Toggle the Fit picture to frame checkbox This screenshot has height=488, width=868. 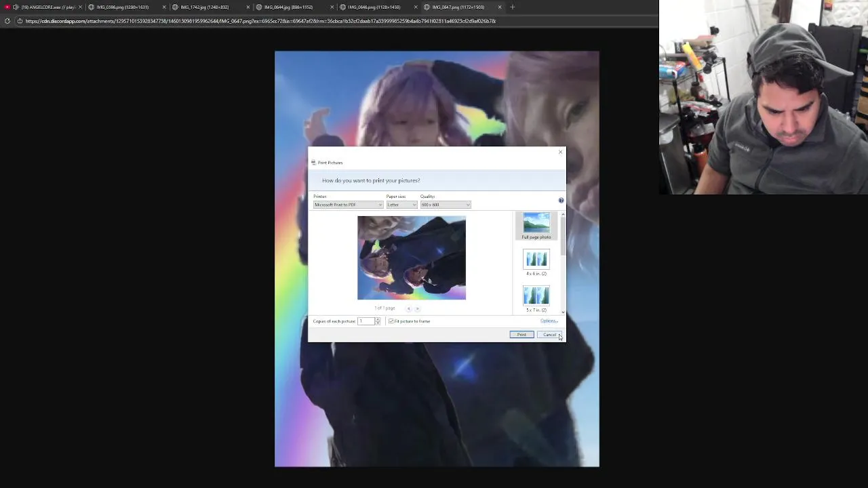click(x=391, y=321)
